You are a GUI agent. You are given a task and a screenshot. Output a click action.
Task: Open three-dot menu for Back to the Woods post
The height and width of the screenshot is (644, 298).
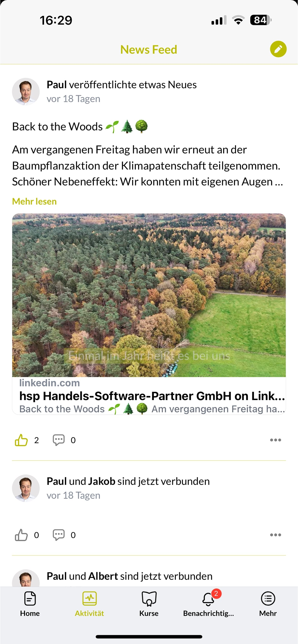(x=275, y=440)
